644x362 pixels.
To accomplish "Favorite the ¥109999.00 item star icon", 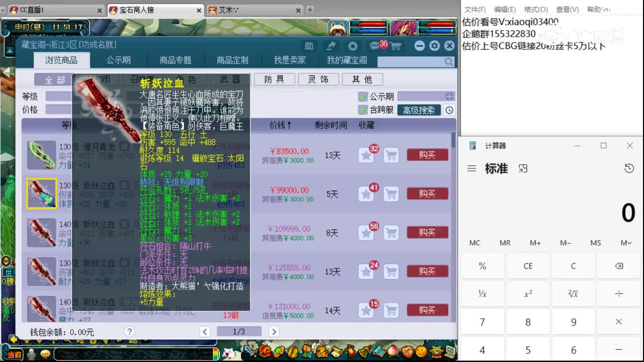I will (x=366, y=233).
